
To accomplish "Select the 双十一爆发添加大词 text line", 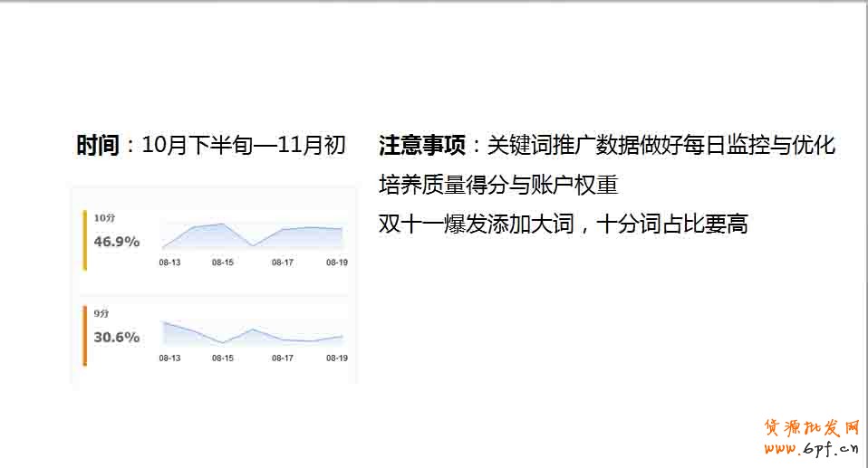I will click(x=563, y=224).
